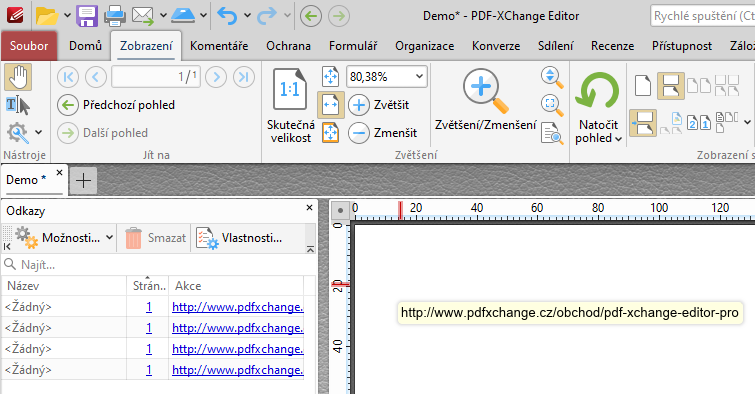The image size is (755, 394).
Task: Switch to the Recenze ribbon tab
Action: (x=612, y=46)
